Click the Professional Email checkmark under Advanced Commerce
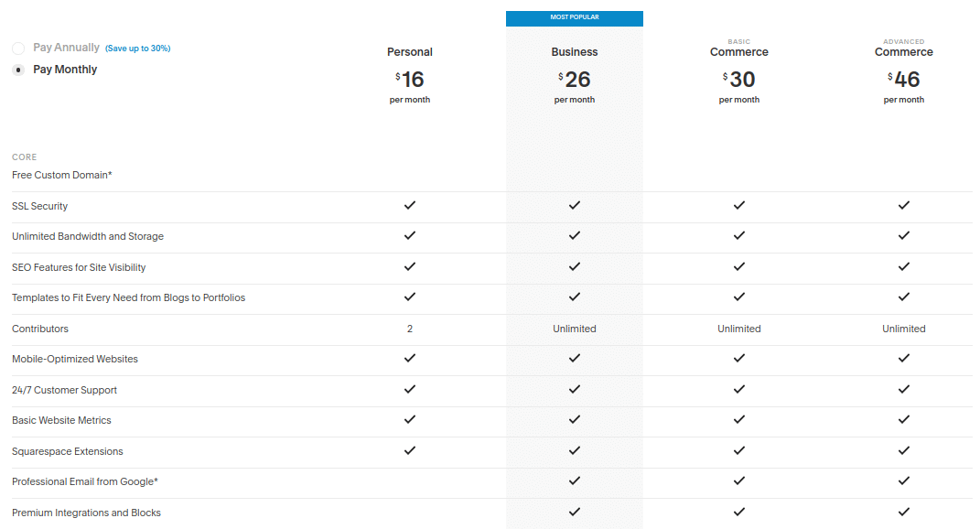Viewport: 980px width, 529px height. tap(904, 480)
